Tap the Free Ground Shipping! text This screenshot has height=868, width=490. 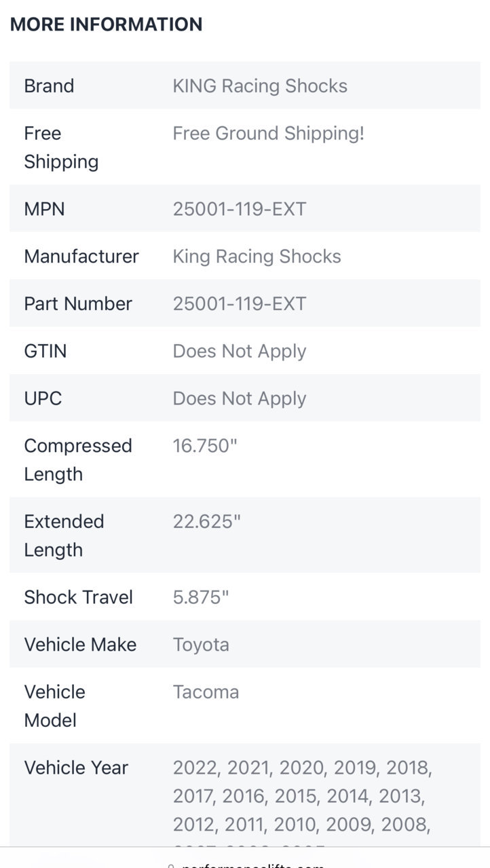[269, 134]
